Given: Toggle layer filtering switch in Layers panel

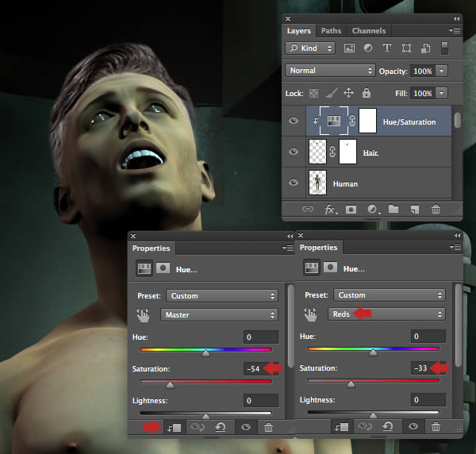Looking at the screenshot, I should (444, 48).
